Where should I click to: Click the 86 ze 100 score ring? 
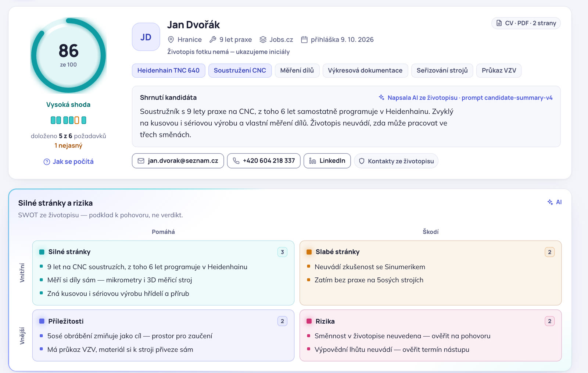pyautogui.click(x=68, y=56)
